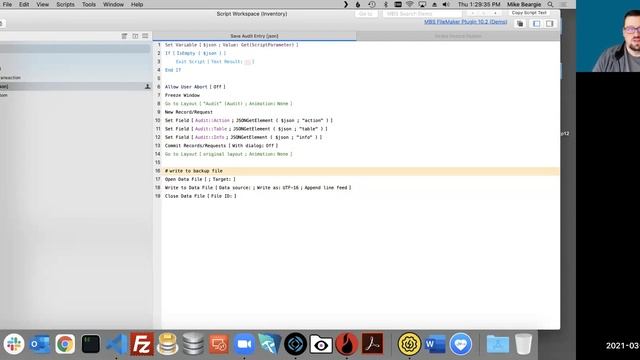Open Visual Studio Code from the dock

tap(116, 344)
